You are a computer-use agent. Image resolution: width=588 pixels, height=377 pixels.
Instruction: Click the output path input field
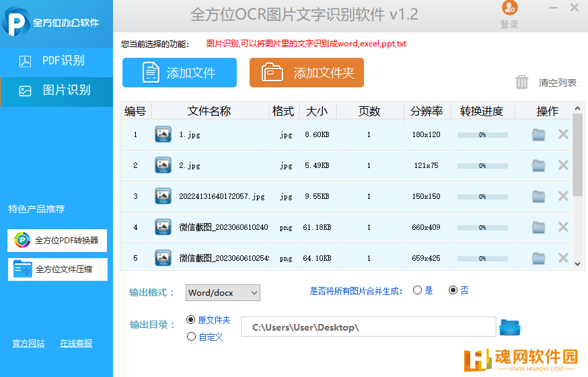tap(368, 327)
